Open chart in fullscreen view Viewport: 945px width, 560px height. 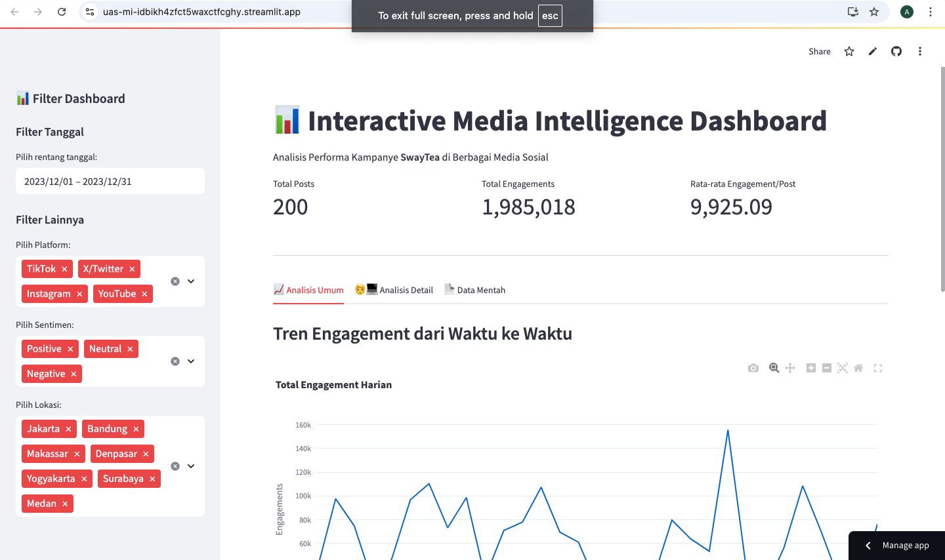(x=878, y=369)
